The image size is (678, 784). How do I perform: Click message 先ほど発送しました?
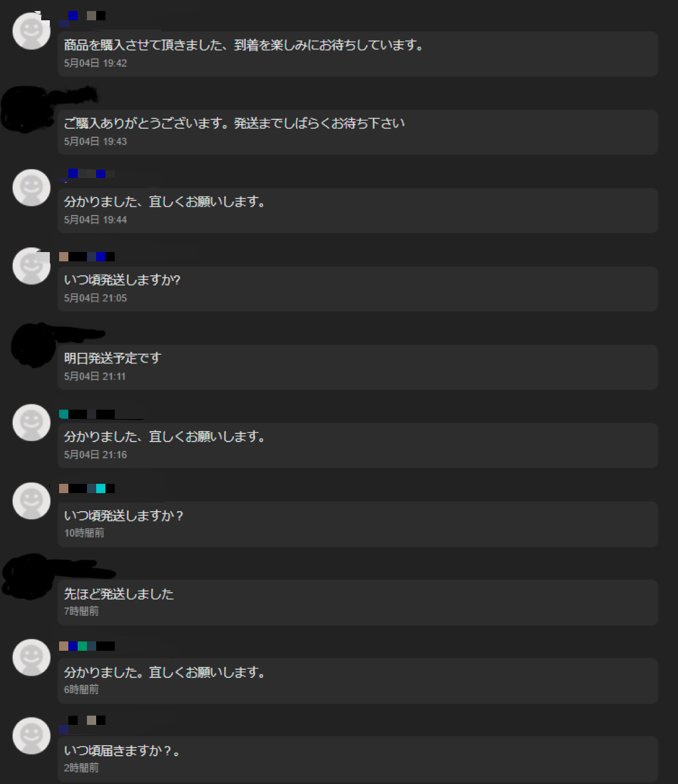(x=358, y=603)
